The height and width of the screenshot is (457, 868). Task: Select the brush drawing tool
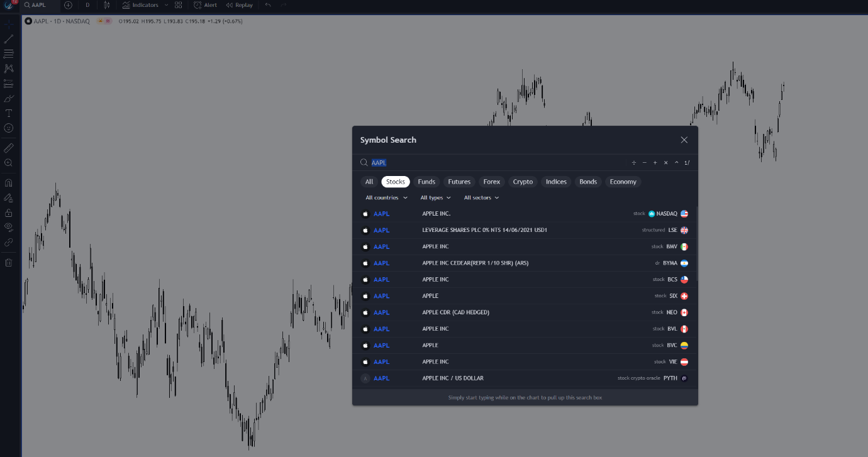(9, 98)
